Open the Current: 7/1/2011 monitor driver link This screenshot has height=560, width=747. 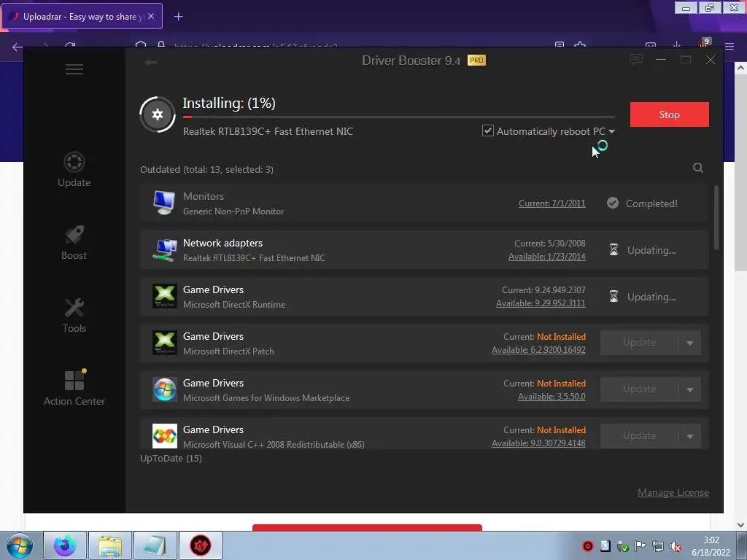coord(551,203)
